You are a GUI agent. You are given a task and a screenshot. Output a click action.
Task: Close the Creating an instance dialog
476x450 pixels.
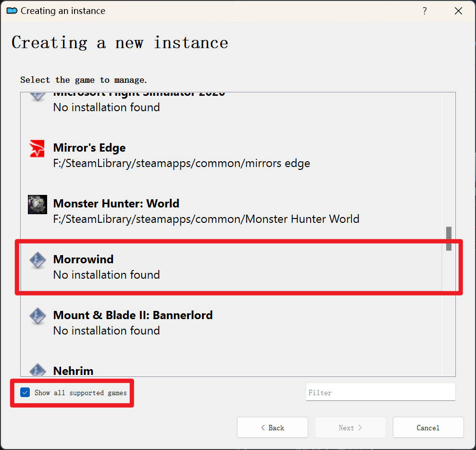[458, 11]
